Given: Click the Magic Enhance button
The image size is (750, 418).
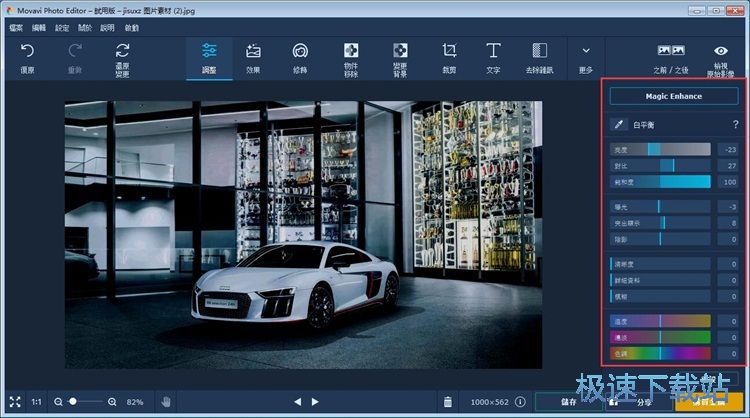Looking at the screenshot, I should [674, 96].
